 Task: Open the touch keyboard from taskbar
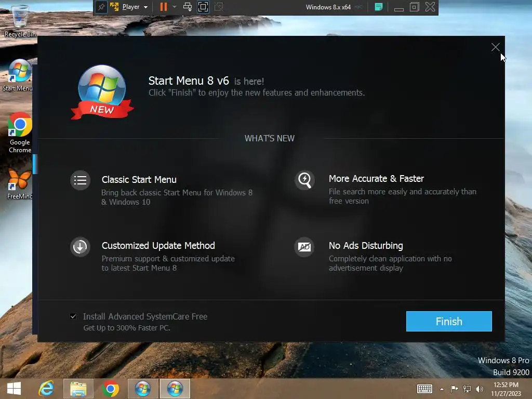[424, 389]
